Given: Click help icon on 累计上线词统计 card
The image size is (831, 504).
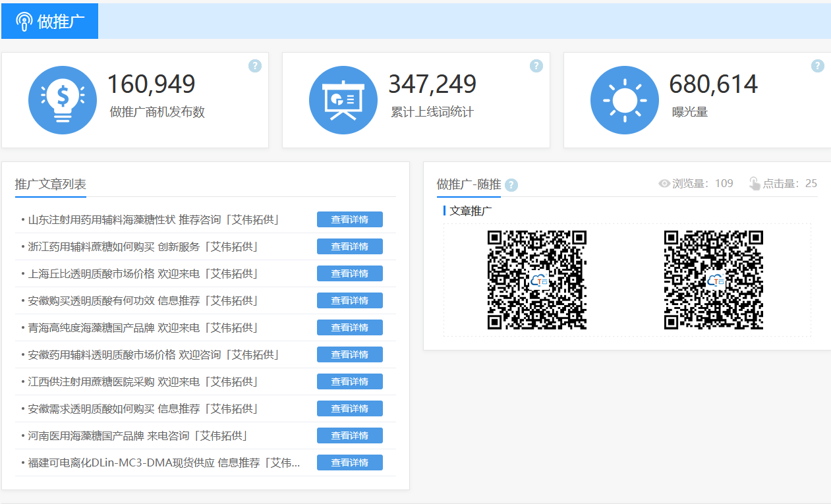Looking at the screenshot, I should coord(536,66).
